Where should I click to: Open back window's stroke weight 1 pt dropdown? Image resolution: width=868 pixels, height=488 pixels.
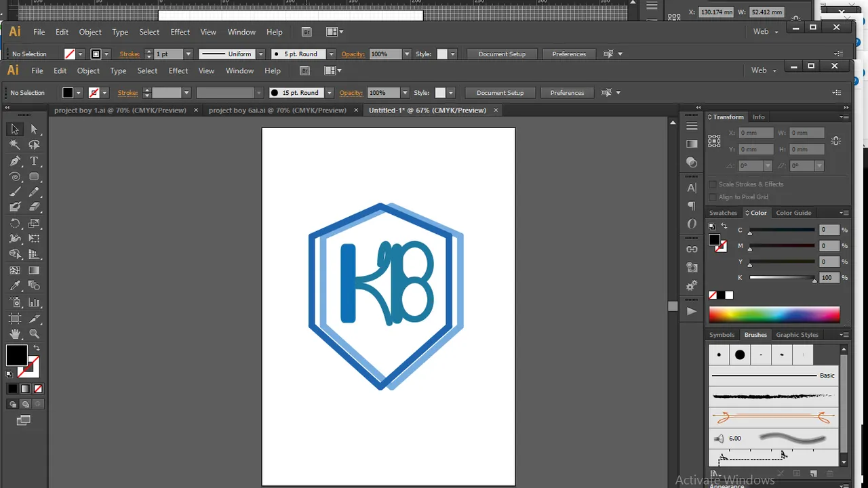[x=189, y=54]
